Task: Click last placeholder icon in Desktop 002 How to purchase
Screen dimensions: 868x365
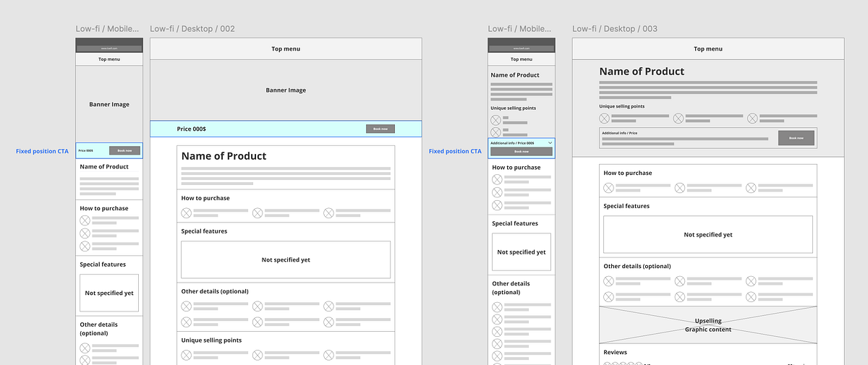Action: [328, 212]
